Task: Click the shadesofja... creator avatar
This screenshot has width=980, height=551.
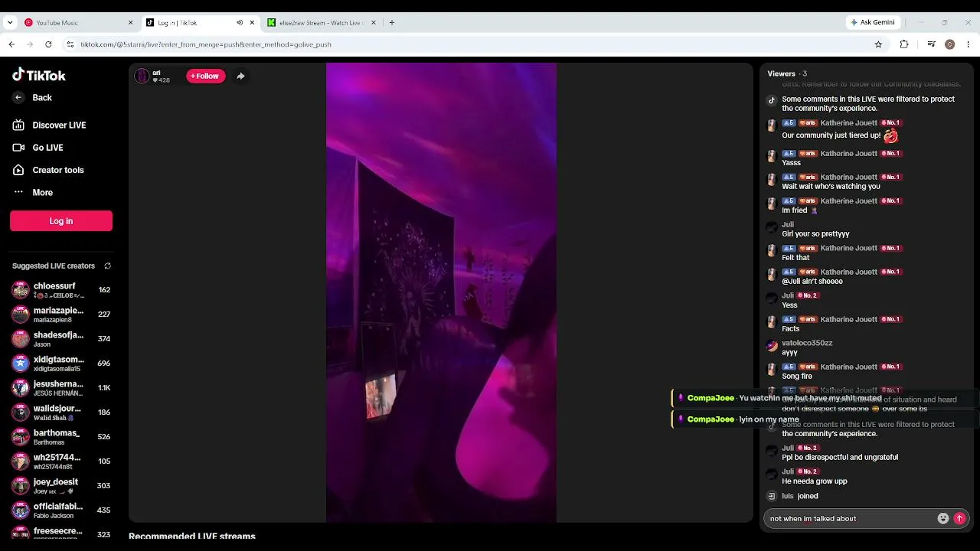Action: coord(21,339)
